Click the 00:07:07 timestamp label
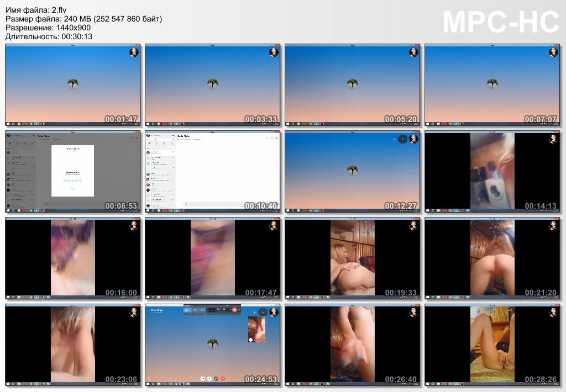This screenshot has height=392, width=566. (x=541, y=119)
